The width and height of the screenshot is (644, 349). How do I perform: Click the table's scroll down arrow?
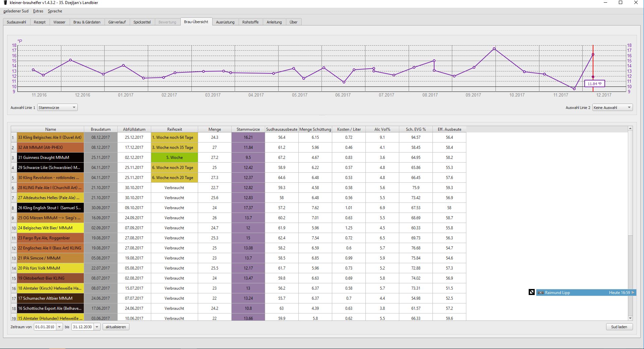630,318
